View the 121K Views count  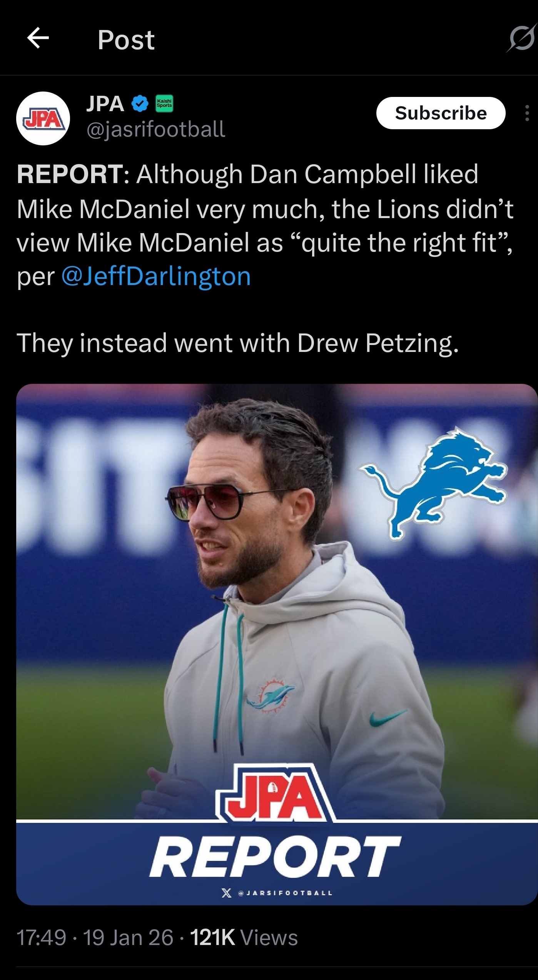pos(244,937)
